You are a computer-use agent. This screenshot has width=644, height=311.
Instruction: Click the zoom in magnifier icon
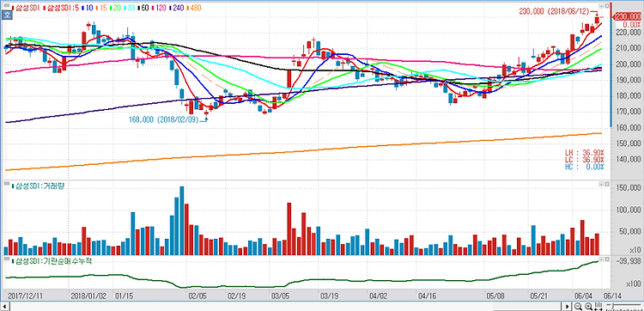pyautogui.click(x=588, y=307)
